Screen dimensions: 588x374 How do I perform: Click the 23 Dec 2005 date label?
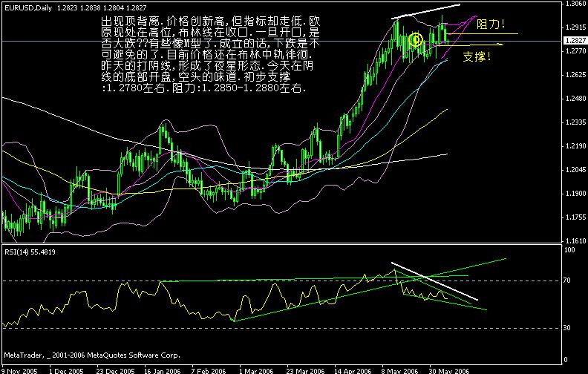(x=115, y=370)
